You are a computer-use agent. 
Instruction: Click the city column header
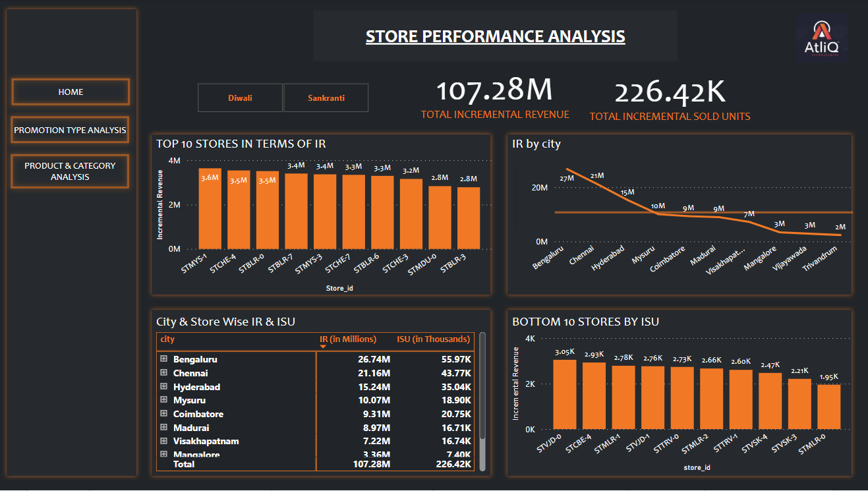coord(168,339)
